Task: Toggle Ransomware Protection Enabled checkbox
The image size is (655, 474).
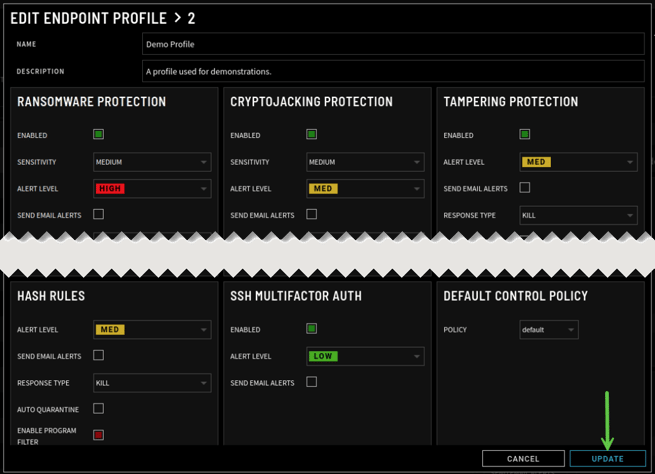Action: (x=99, y=134)
